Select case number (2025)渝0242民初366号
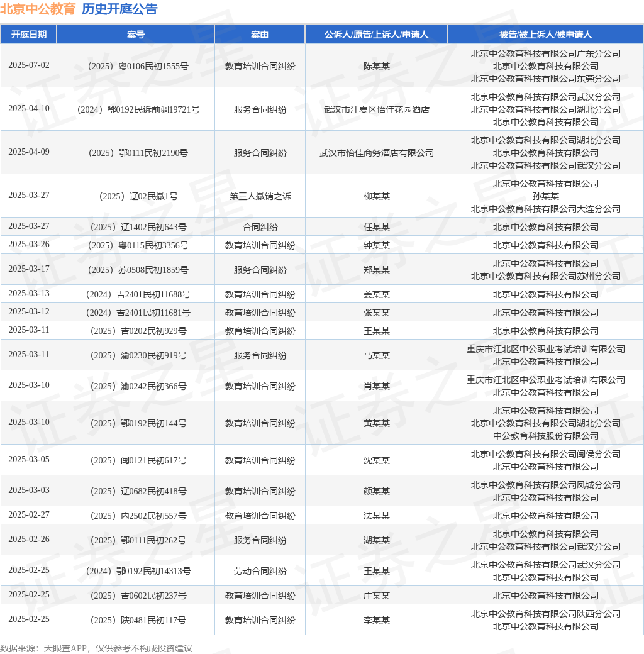This screenshot has height=654, width=644. click(136, 386)
